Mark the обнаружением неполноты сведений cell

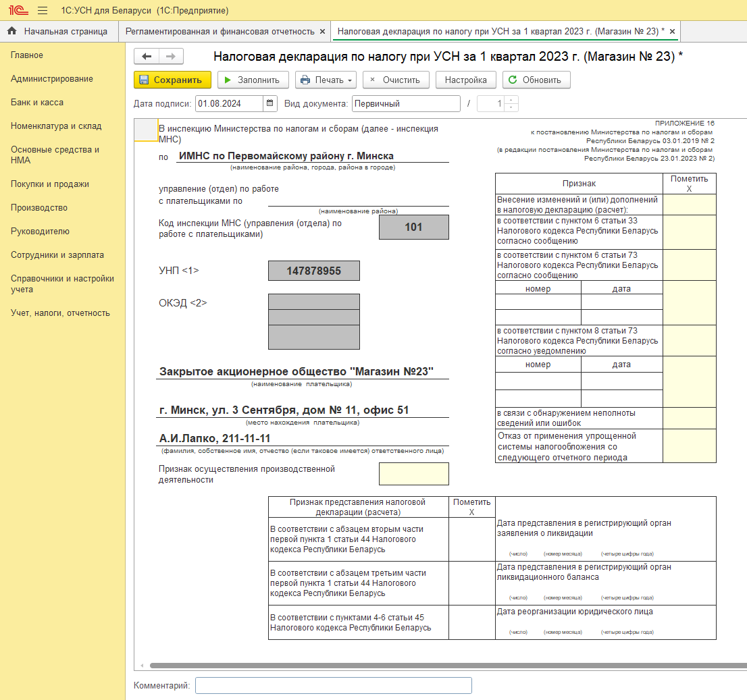690,418
